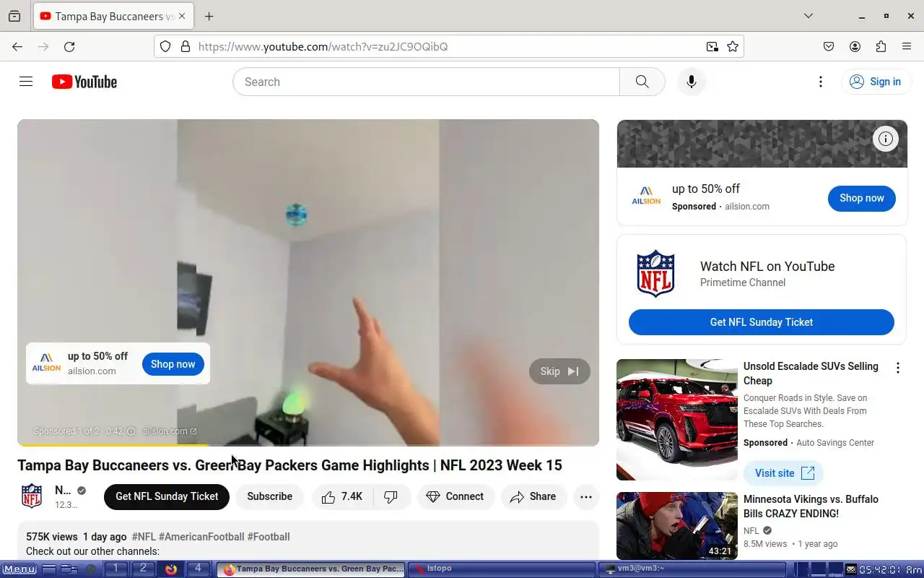Screen dimensions: 924x578
Task: Go to YouTube home via logo
Action: [x=84, y=82]
